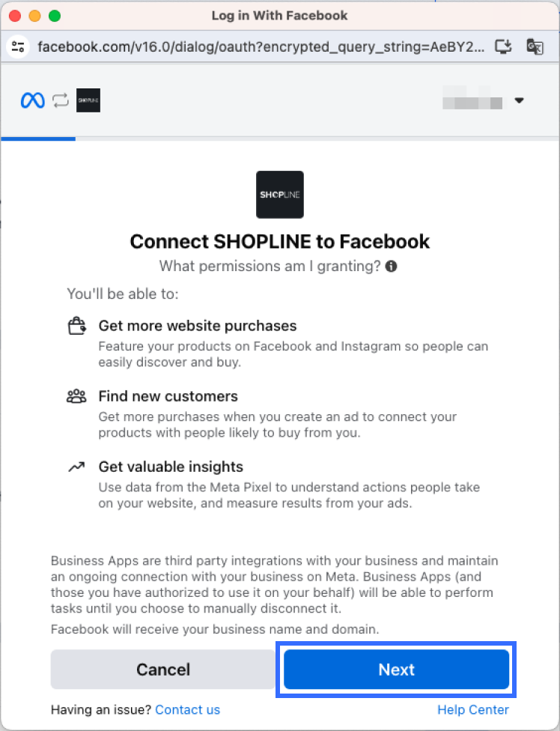560x731 pixels.
Task: Click the people group icon
Action: tap(76, 397)
